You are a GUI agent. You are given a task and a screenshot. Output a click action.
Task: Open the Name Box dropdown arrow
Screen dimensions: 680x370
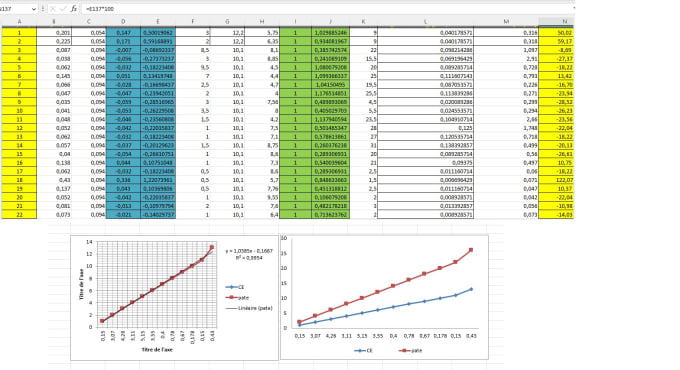pyautogui.click(x=33, y=9)
